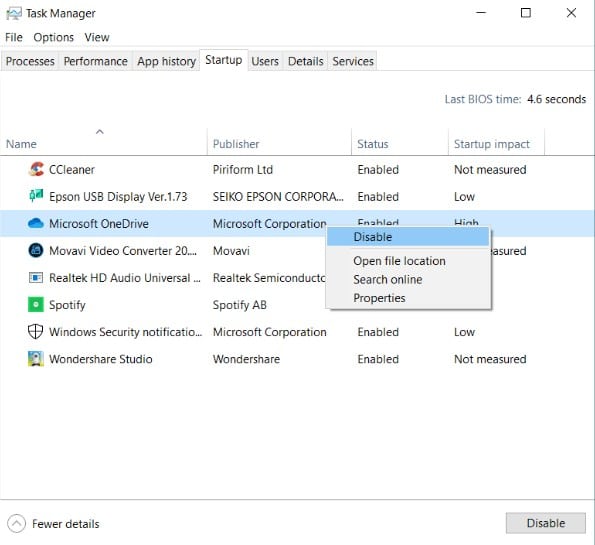Image resolution: width=595 pixels, height=545 pixels.
Task: Switch to the Processes tab
Action: [30, 61]
